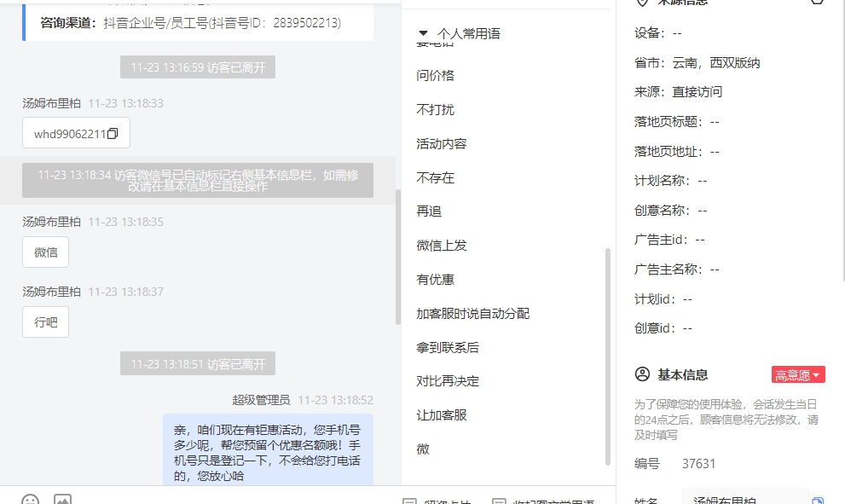The height and width of the screenshot is (504, 845).
Task: Click the 访客微信号已自动标记 system notice
Action: pos(198,181)
